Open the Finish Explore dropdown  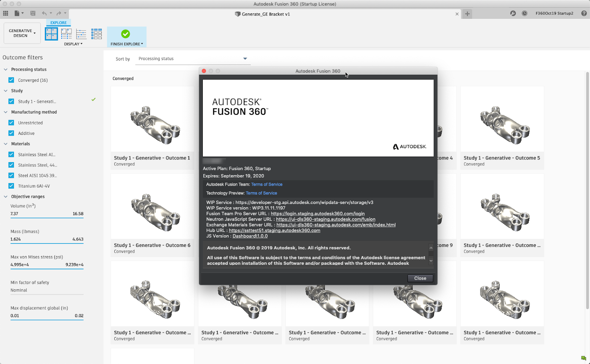pos(126,44)
